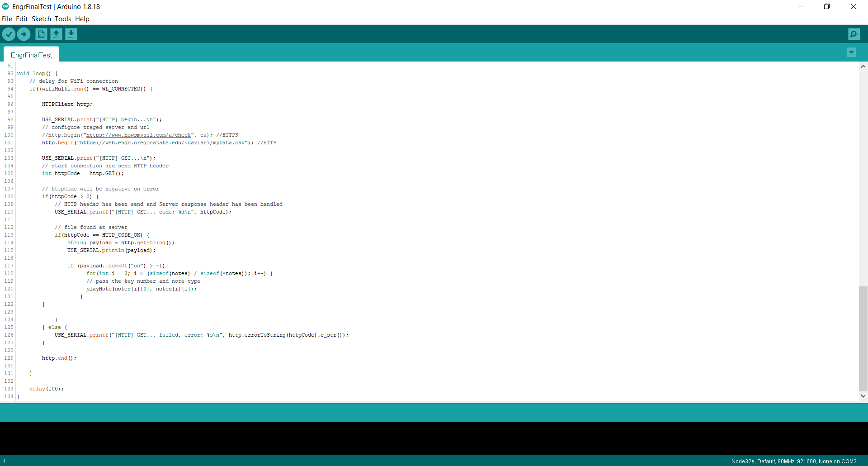
Task: Click the Node32s board info in status bar
Action: (x=793, y=461)
